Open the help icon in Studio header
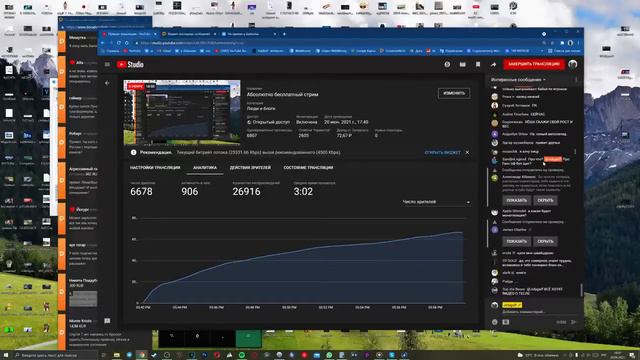This screenshot has width=640, height=360. pos(447,64)
